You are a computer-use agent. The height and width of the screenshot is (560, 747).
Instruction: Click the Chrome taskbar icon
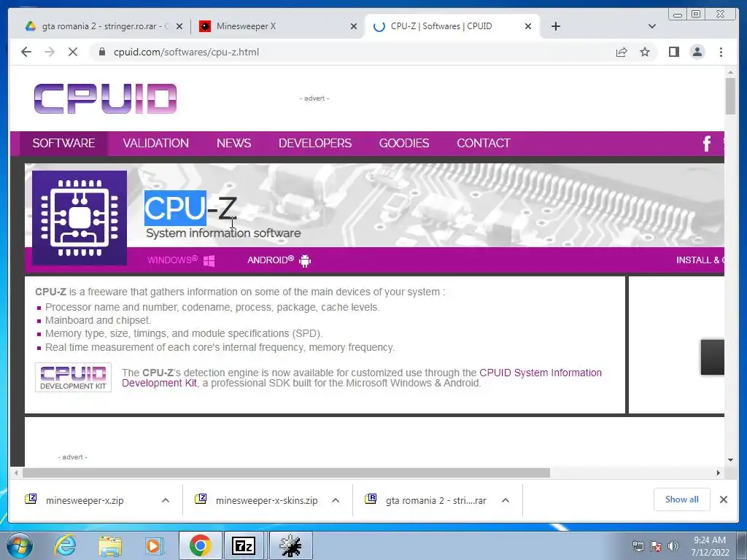pos(200,545)
